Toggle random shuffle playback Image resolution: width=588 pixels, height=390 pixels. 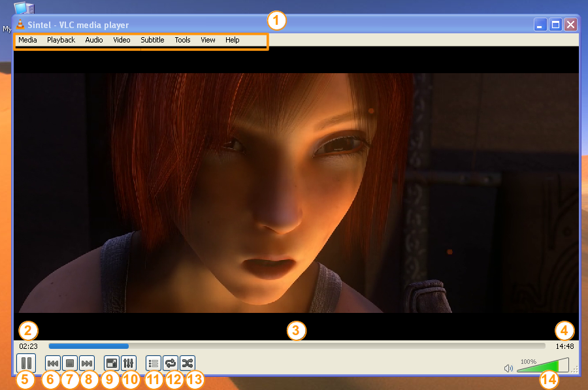click(x=187, y=363)
